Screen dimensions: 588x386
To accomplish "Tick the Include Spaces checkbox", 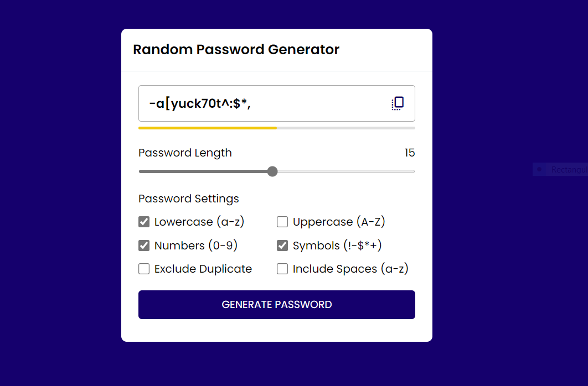I will [x=282, y=269].
